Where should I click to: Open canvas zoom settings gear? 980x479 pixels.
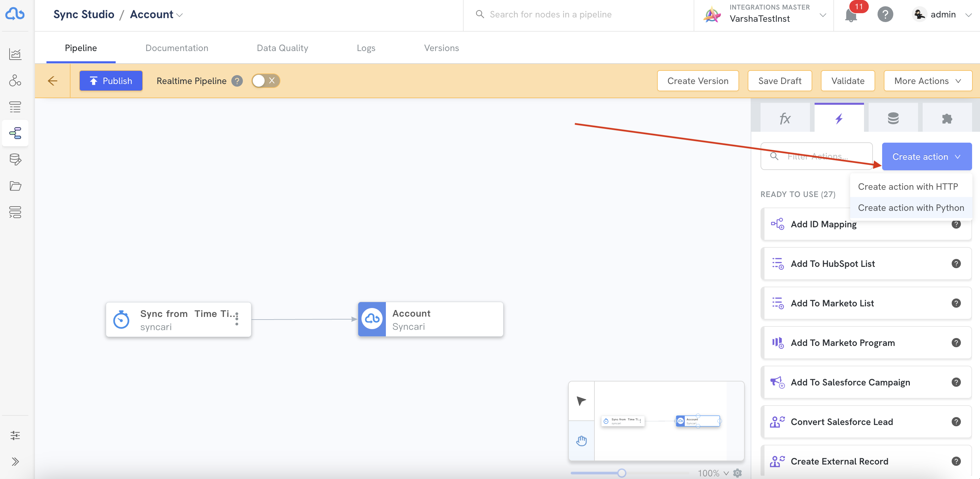coord(737,473)
